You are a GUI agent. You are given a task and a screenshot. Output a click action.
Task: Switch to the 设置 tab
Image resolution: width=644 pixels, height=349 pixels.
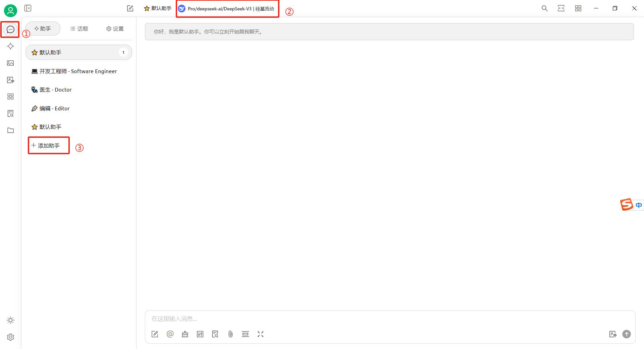coord(115,28)
